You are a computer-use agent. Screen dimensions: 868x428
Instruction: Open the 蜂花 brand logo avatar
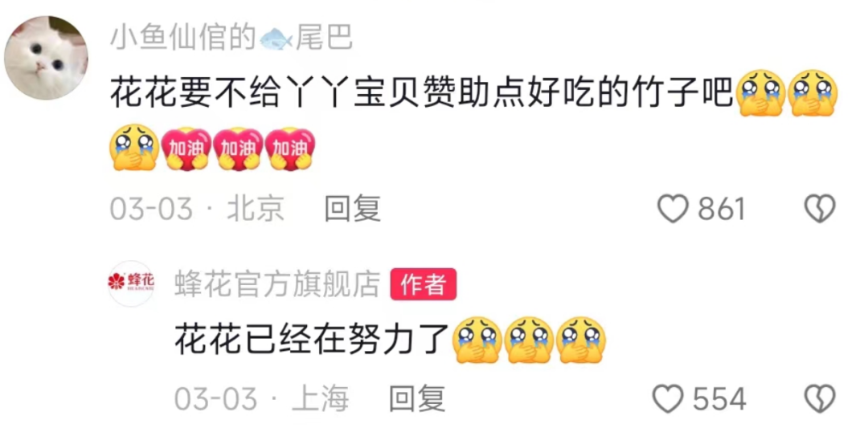[131, 283]
